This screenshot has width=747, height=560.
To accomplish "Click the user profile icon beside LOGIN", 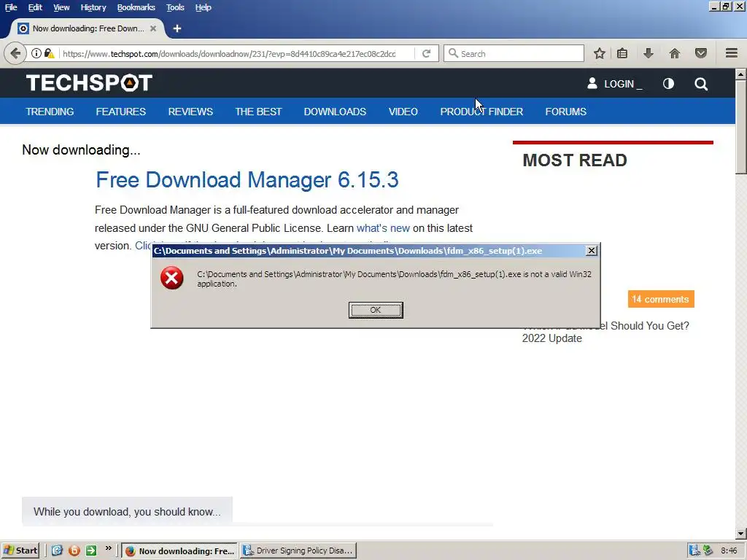I will [x=592, y=83].
